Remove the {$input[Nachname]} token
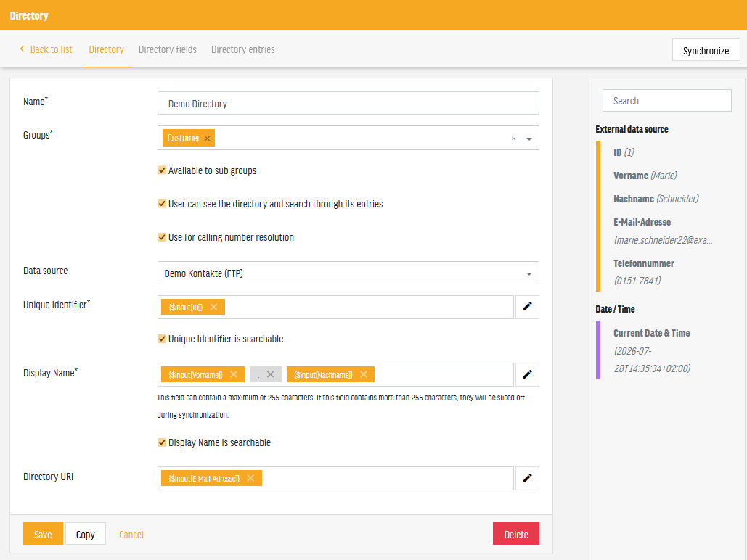 pyautogui.click(x=364, y=375)
